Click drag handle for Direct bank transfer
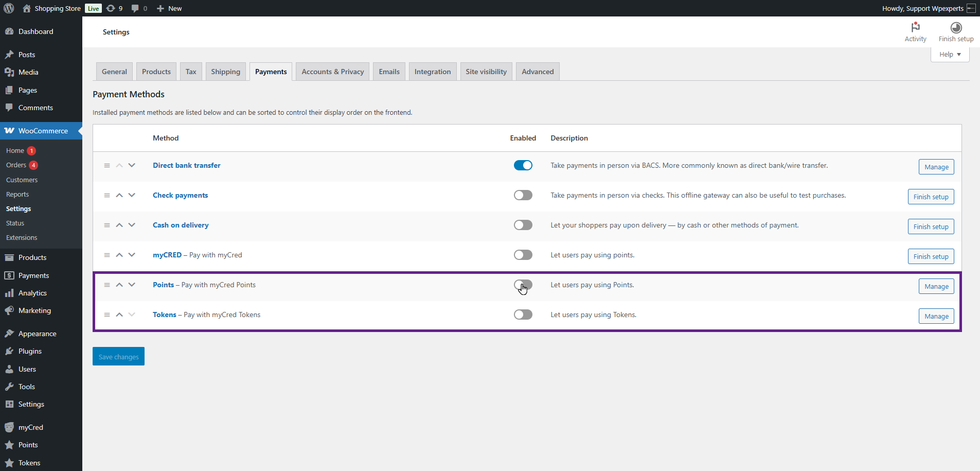This screenshot has height=471, width=980. point(107,166)
